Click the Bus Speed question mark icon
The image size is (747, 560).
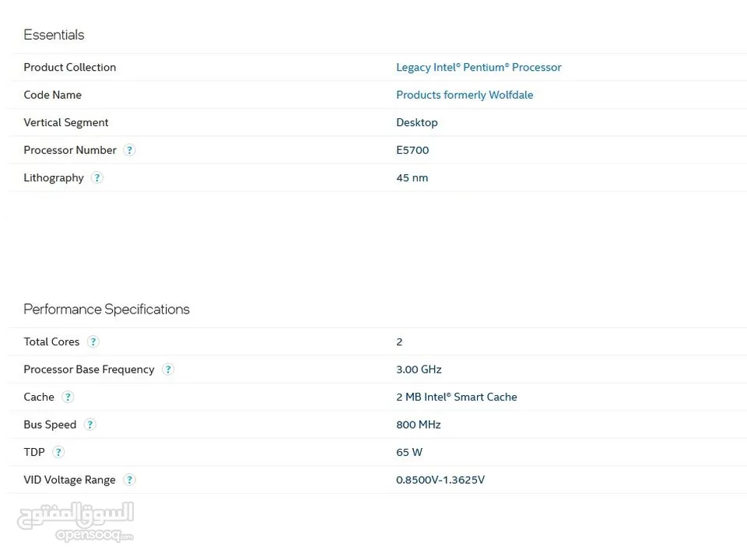click(x=89, y=425)
